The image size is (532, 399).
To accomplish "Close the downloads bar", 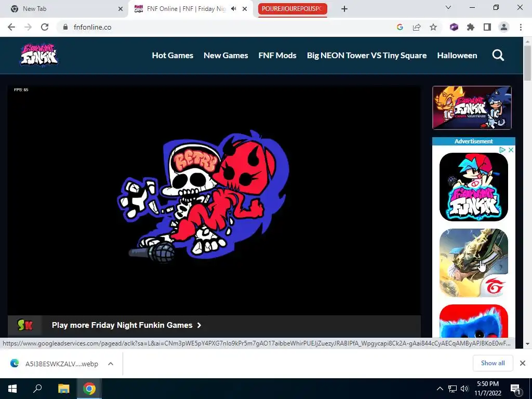I will point(523,363).
